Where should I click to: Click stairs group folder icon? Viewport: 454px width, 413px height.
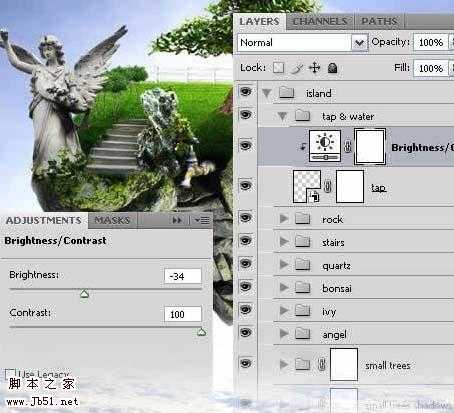point(302,241)
